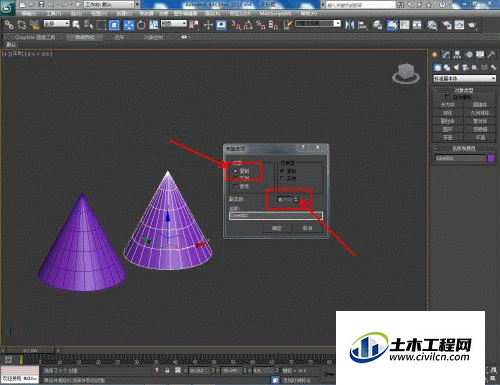The image size is (500, 385).
Task: Click the Select and Link chain icon
Action: 9,25
